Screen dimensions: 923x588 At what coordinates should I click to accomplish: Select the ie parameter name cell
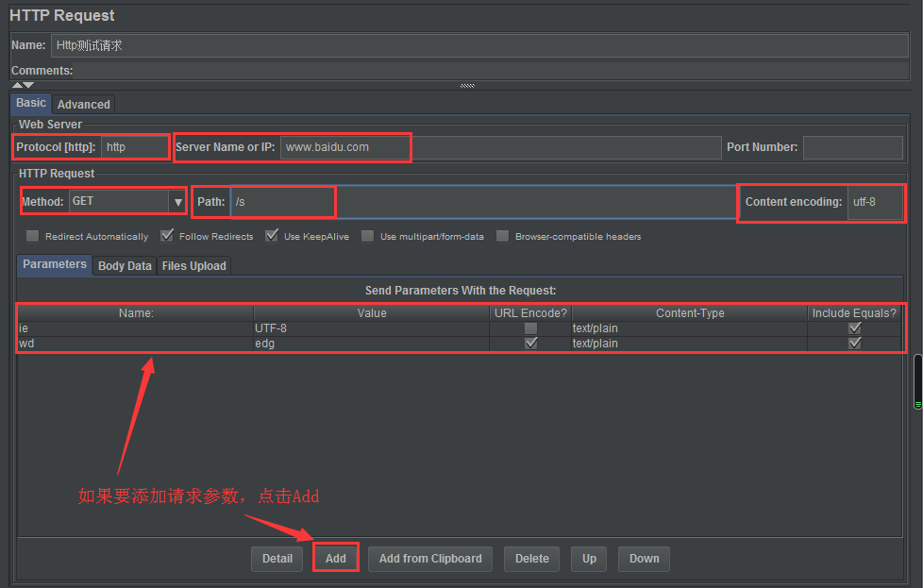pyautogui.click(x=136, y=328)
